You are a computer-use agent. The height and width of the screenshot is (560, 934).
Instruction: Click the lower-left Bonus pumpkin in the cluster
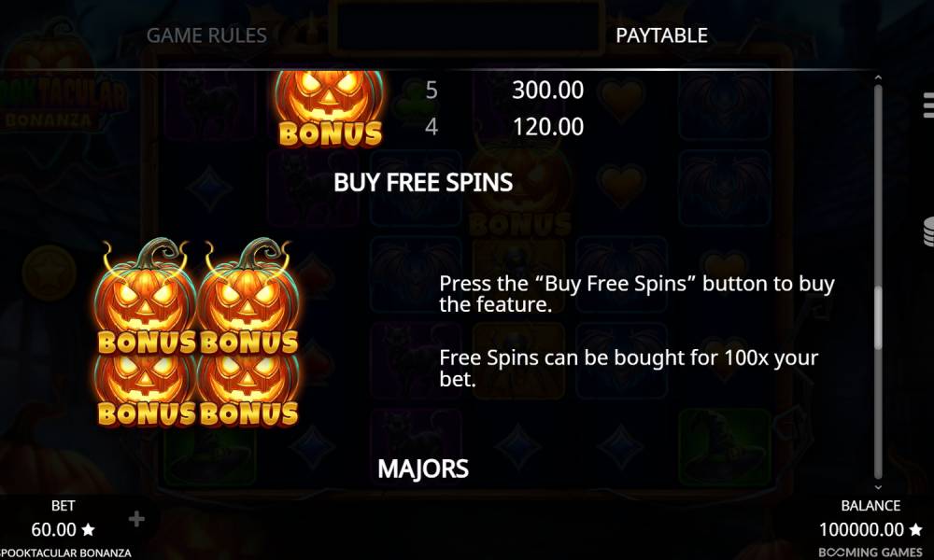147,391
